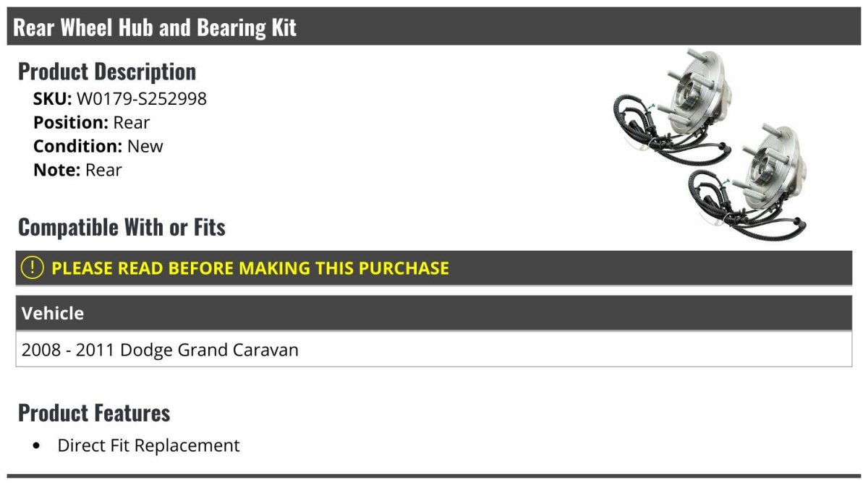Click the bold SKU label
Viewport: 868px width, 485px height.
pos(53,99)
